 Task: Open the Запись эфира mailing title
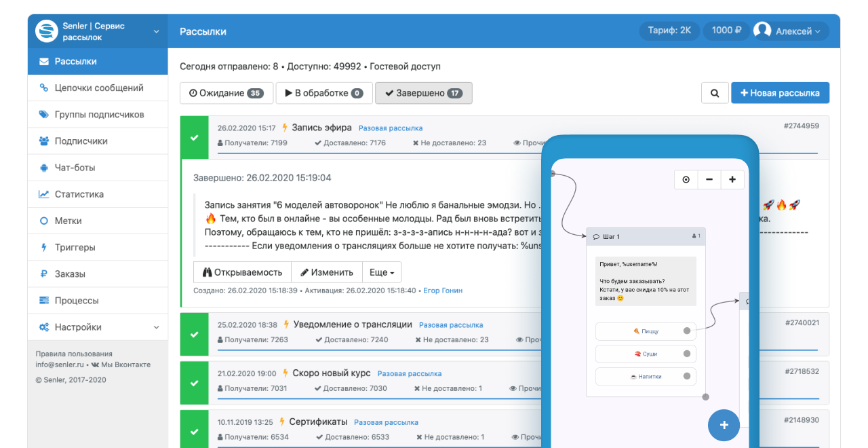point(321,128)
